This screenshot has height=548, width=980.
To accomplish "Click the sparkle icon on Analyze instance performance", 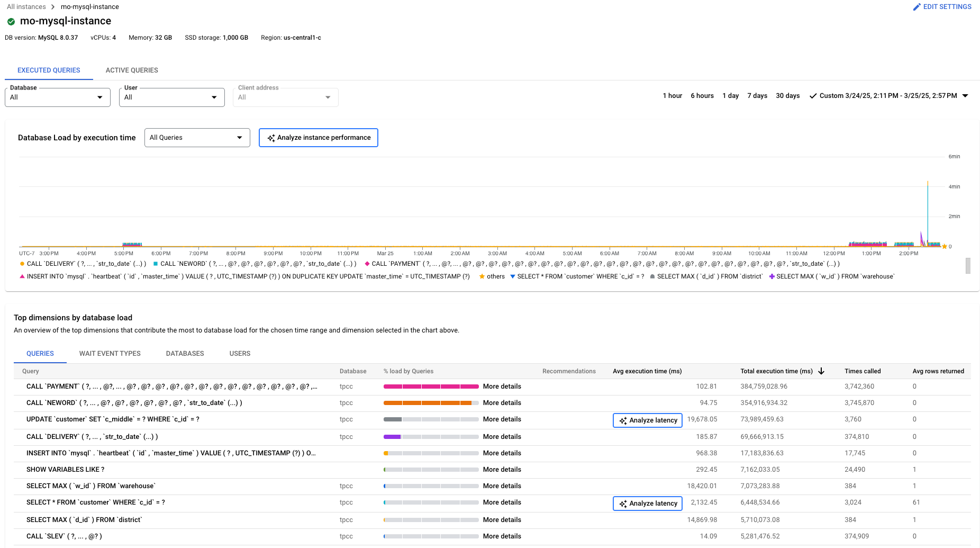I will pos(271,137).
